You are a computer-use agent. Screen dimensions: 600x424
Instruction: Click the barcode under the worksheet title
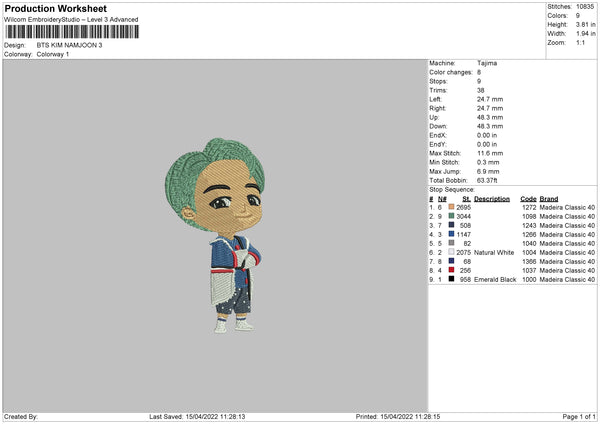(x=72, y=32)
